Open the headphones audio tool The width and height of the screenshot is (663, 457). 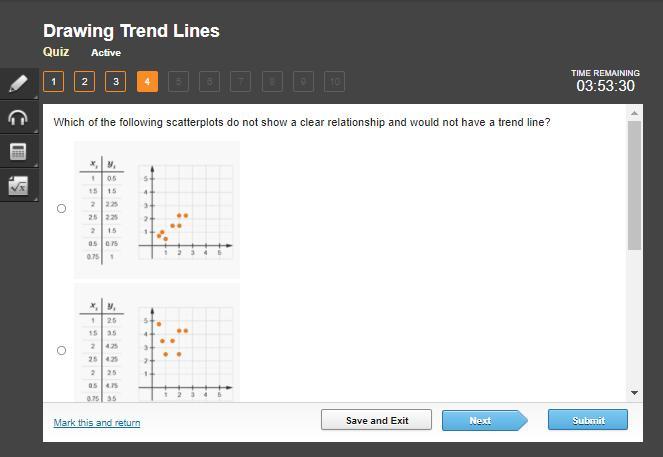click(18, 118)
